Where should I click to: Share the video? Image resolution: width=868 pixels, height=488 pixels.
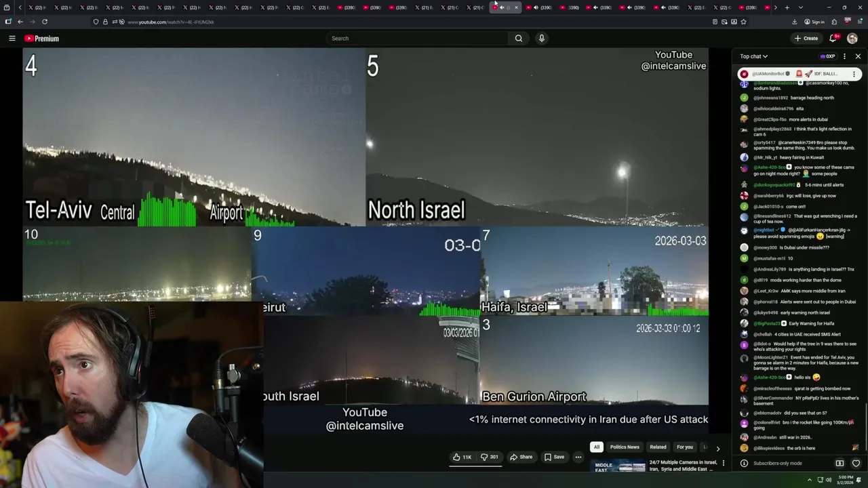(x=521, y=457)
